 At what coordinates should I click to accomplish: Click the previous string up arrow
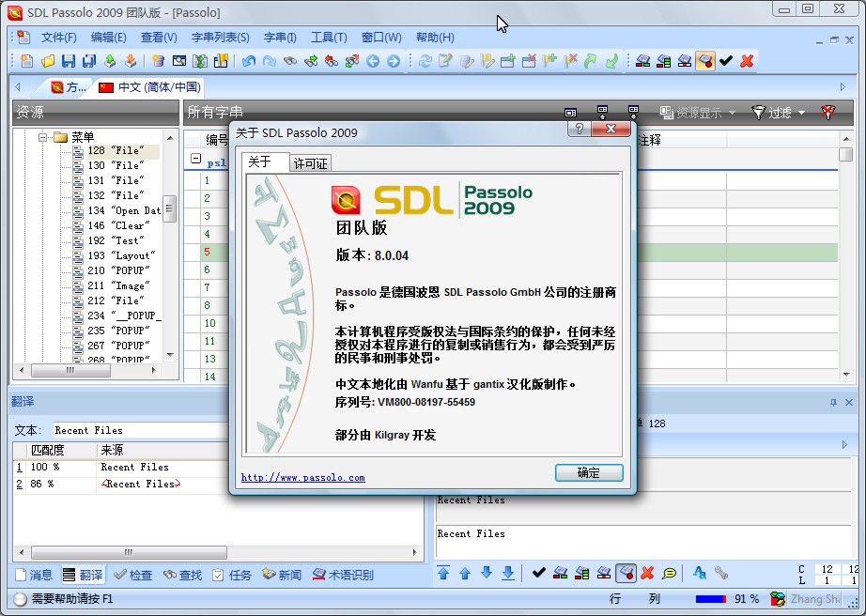pos(465,573)
